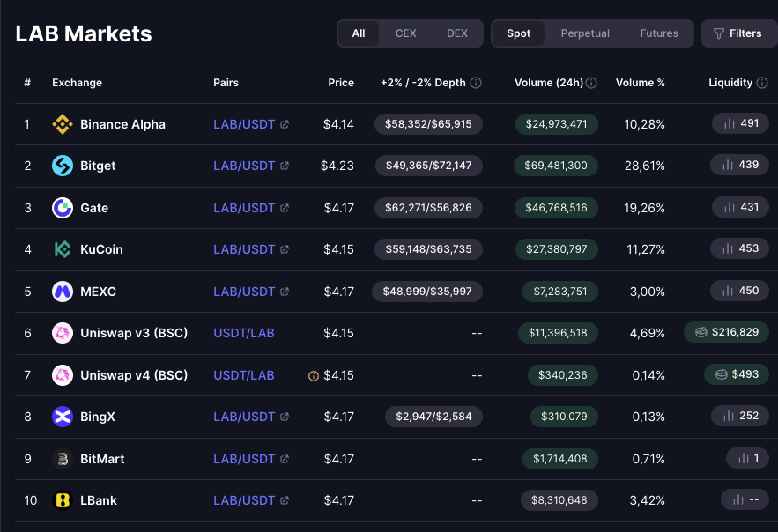Click the Volume (24h) info icon
This screenshot has height=532, width=778.
(x=591, y=83)
